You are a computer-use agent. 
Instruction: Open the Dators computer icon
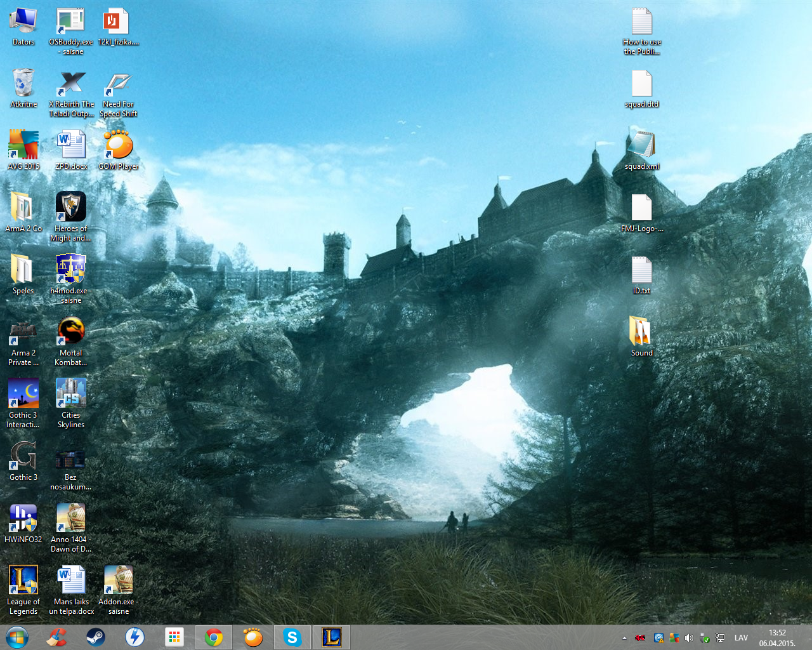coord(23,27)
